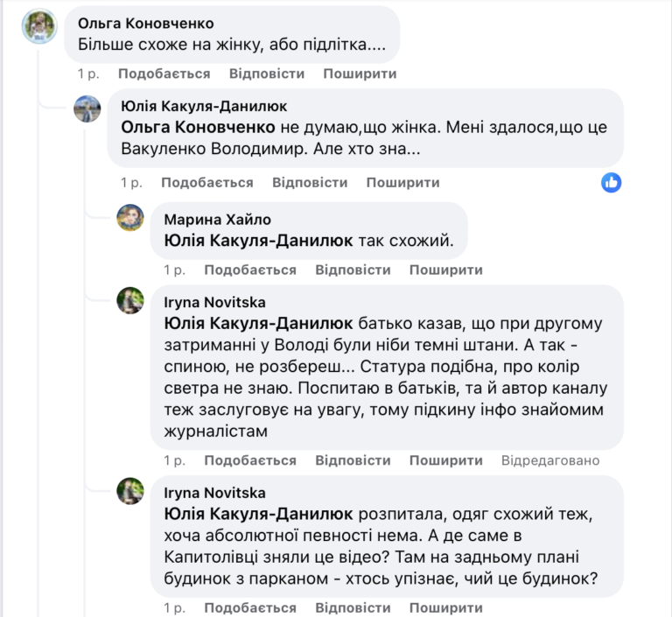
Task: Share Ольга Коновченко's comment
Action: pyautogui.click(x=360, y=74)
